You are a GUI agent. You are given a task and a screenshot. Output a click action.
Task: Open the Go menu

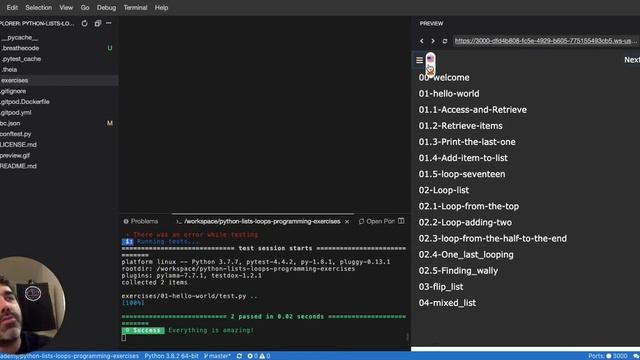point(85,7)
